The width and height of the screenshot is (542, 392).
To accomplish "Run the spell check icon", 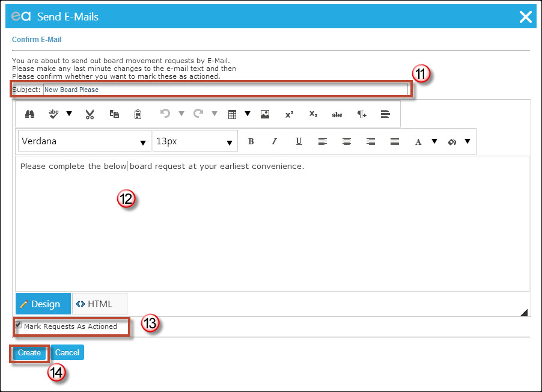I will 53,114.
